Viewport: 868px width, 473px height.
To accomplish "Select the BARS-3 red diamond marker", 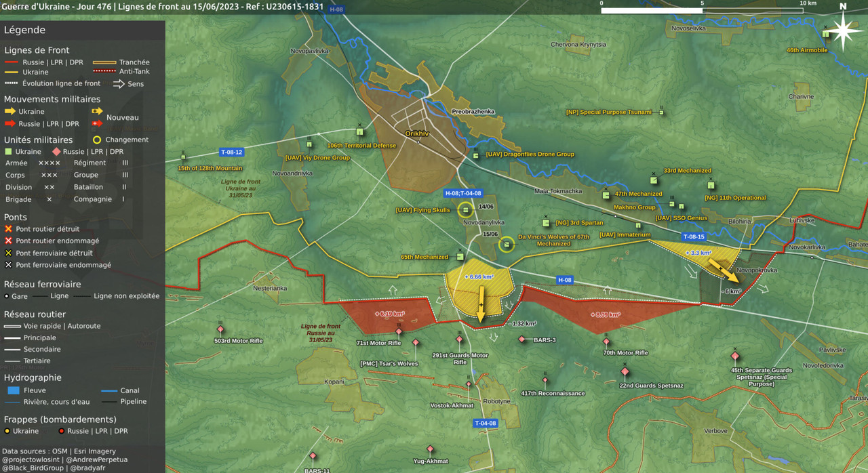I will point(521,340).
